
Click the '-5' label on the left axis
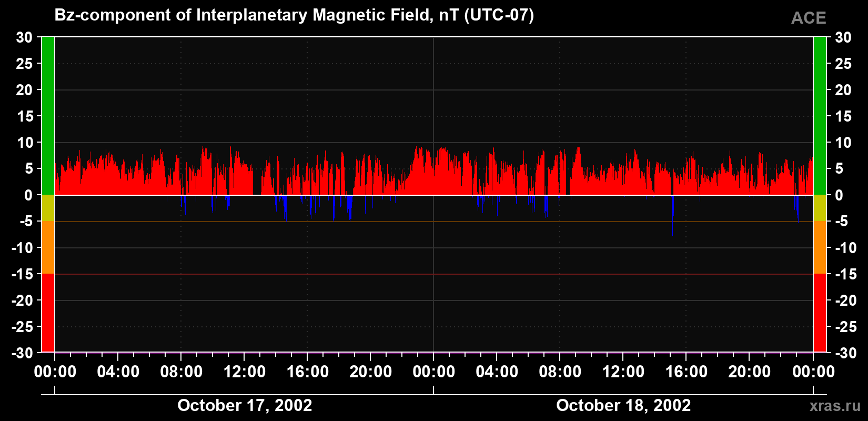coord(26,222)
